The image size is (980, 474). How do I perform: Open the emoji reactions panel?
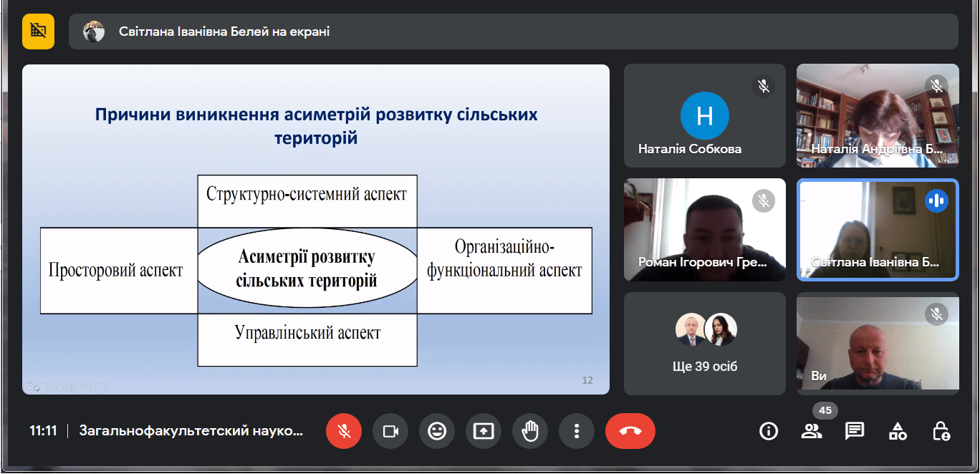pos(437,431)
